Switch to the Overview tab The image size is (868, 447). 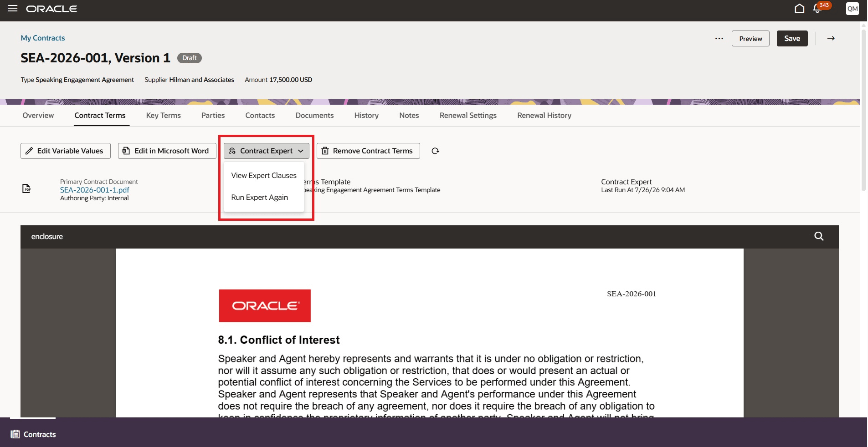pos(38,116)
